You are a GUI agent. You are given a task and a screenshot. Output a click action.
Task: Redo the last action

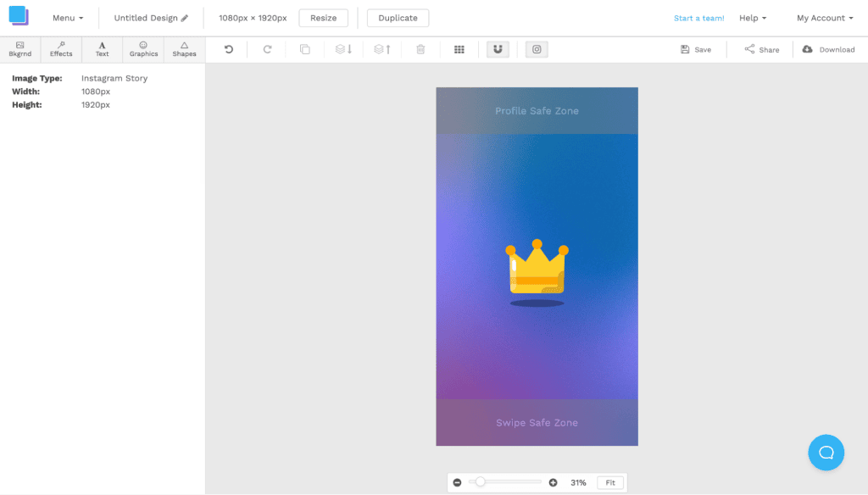click(267, 49)
